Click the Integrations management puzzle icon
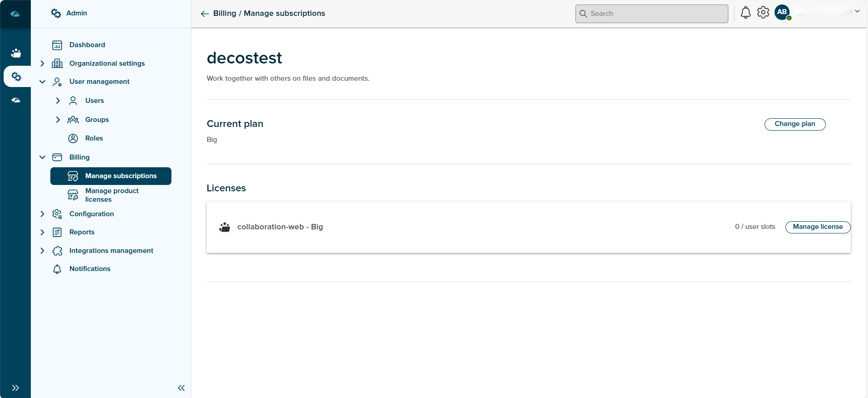Viewport: 868px width, 398px height. (57, 251)
